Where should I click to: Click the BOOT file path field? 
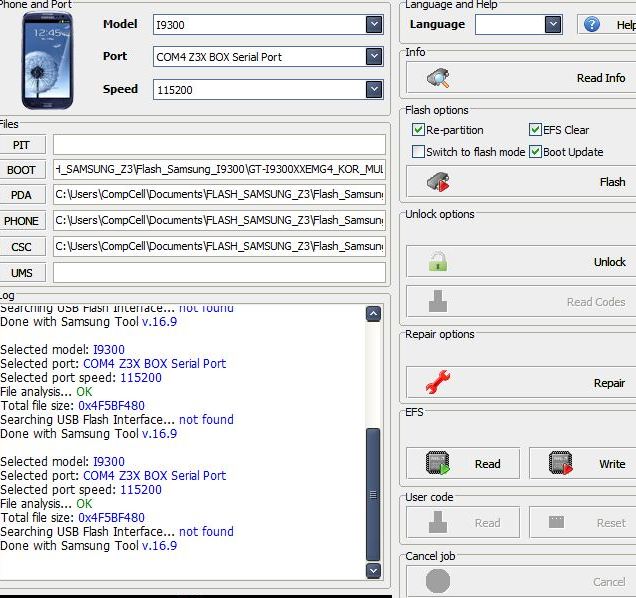pyautogui.click(x=219, y=169)
